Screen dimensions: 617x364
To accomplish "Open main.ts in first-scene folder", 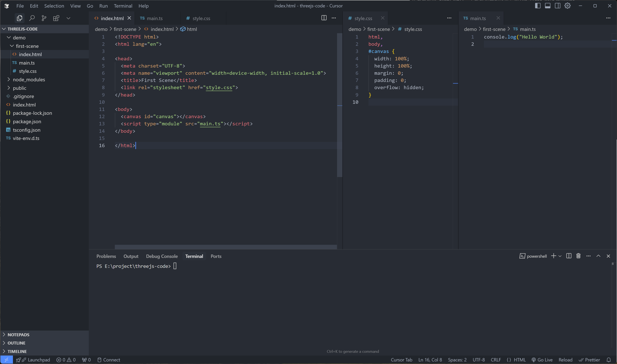I will coord(44,63).
